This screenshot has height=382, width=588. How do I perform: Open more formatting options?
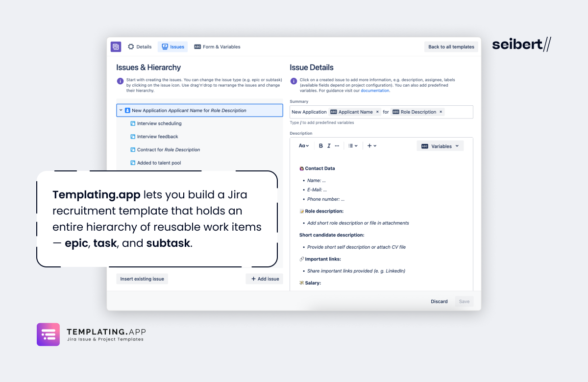pyautogui.click(x=337, y=146)
